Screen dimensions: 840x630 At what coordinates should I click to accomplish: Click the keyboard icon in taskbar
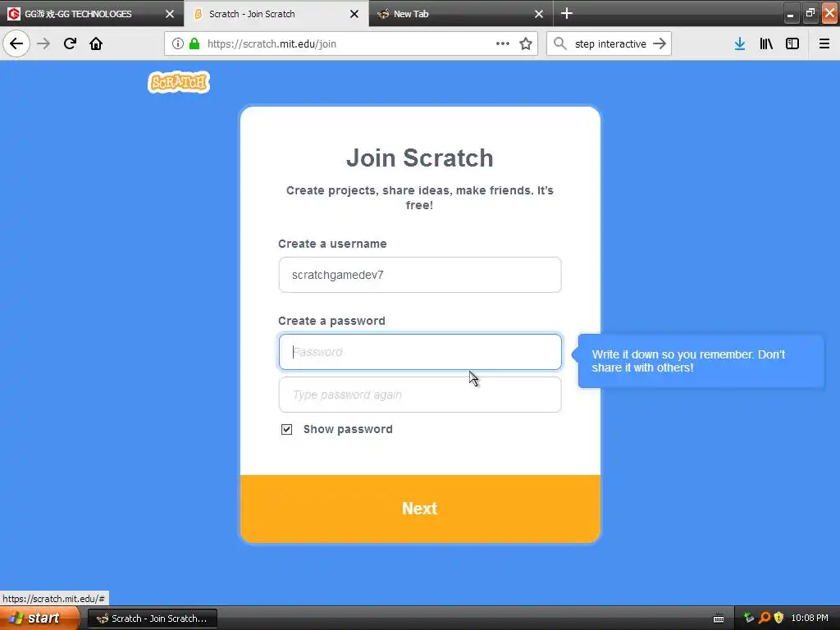(x=719, y=619)
